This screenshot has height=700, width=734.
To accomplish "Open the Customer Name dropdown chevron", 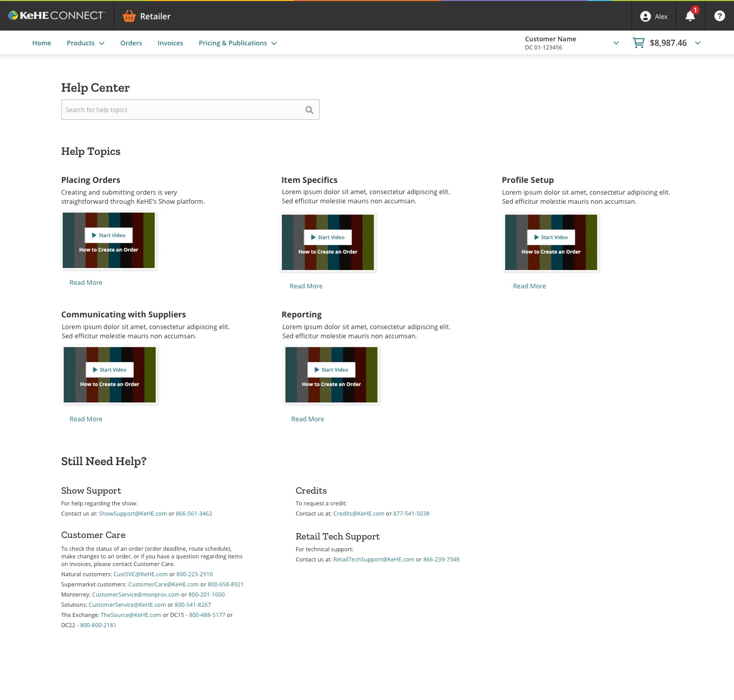I will pos(616,43).
